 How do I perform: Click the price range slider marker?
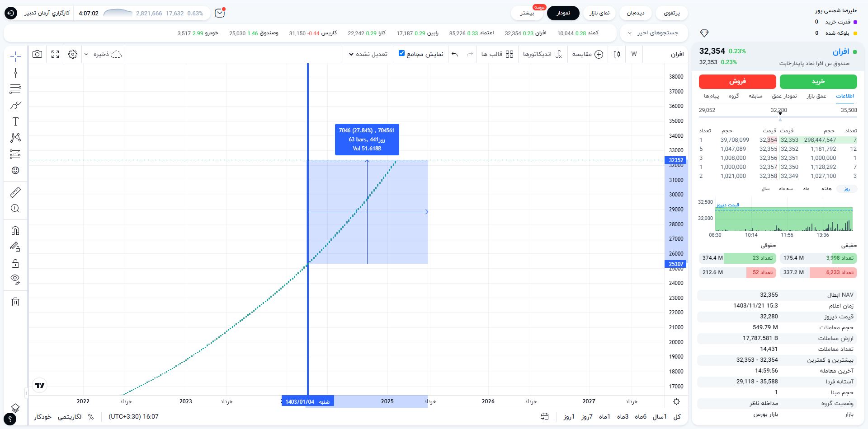[780, 115]
